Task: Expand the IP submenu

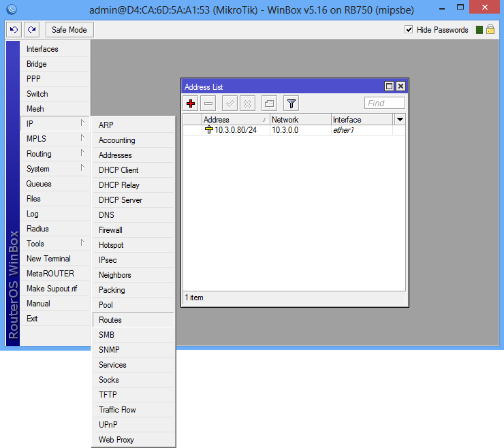Action: click(55, 124)
